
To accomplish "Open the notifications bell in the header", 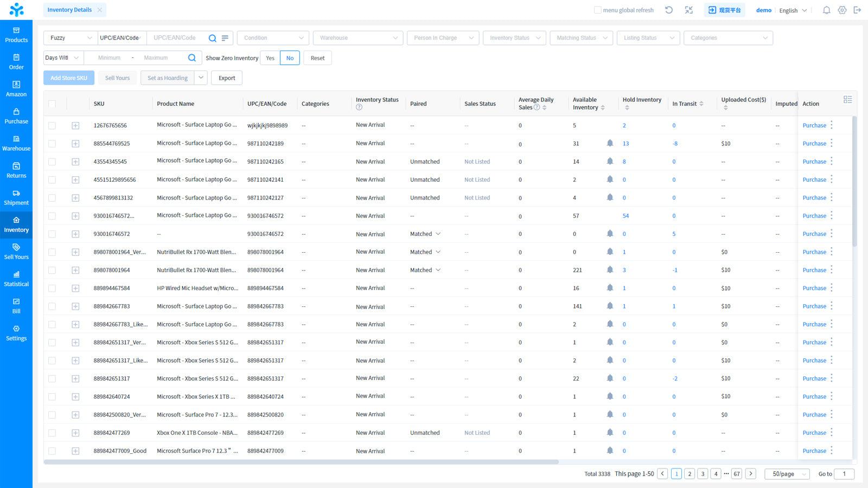I will pos(826,10).
